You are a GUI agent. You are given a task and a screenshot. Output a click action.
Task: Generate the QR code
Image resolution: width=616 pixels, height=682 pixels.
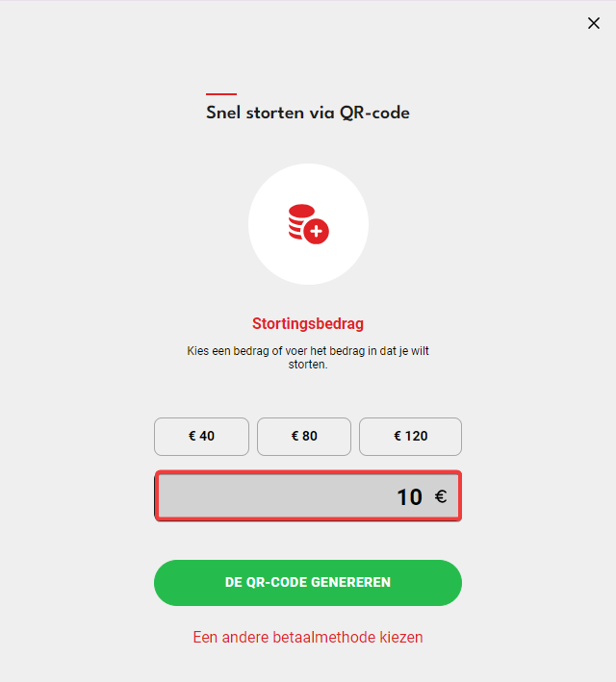[x=308, y=582]
